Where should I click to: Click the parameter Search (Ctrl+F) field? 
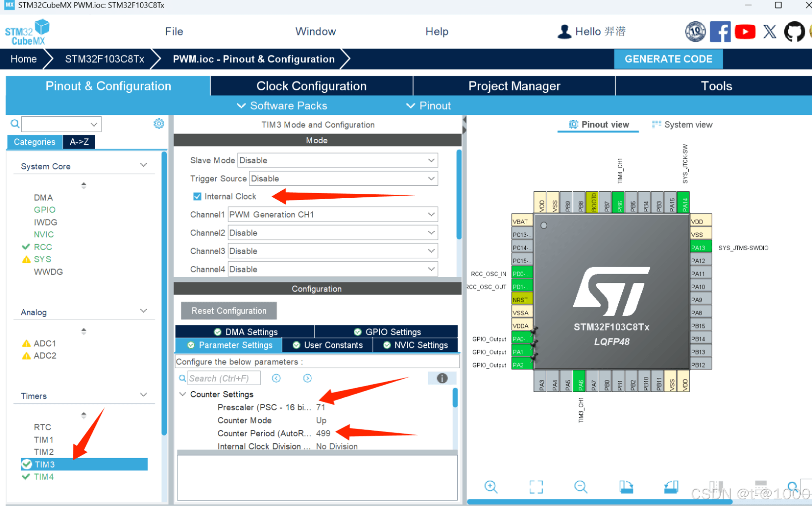tap(224, 378)
